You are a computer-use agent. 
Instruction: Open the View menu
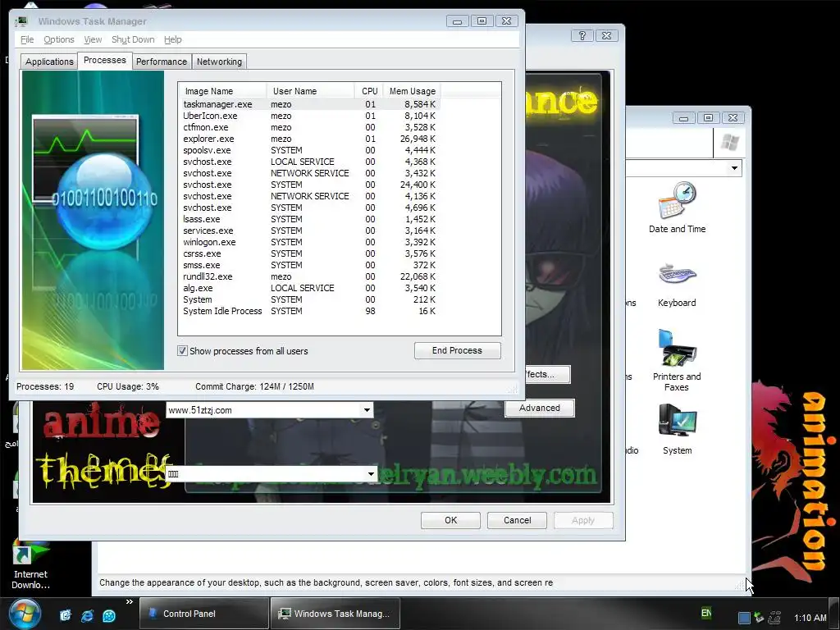(x=93, y=39)
